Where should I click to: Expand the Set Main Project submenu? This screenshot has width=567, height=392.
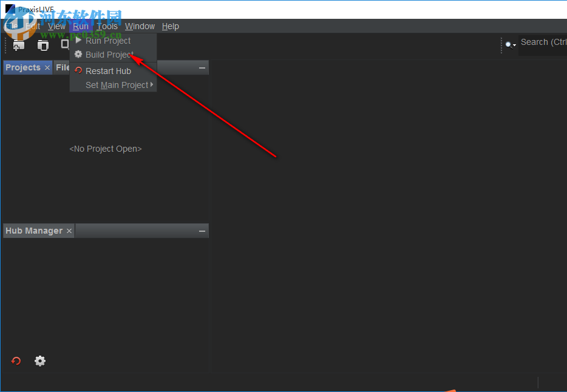point(113,86)
